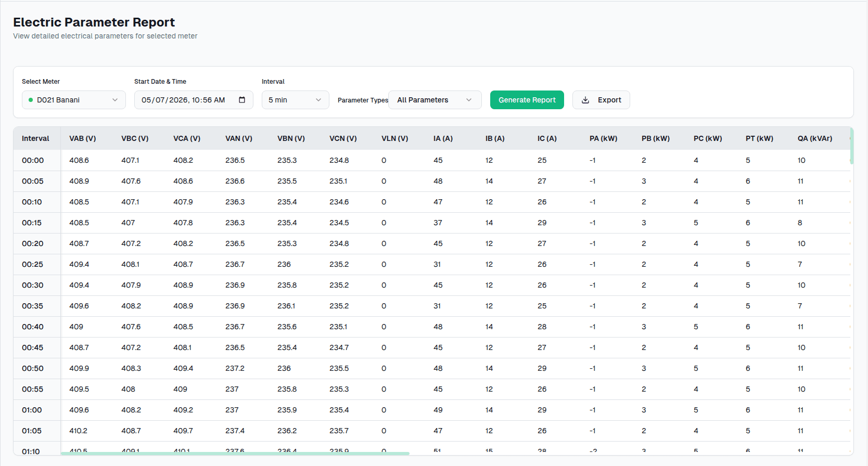Image resolution: width=868 pixels, height=466 pixels.
Task: Select the 00:55 interval row label
Action: click(x=32, y=389)
